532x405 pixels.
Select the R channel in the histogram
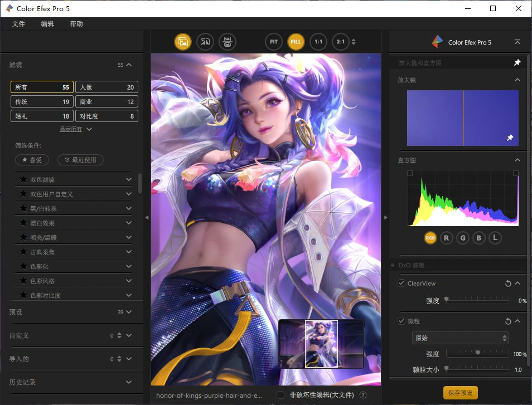coord(446,237)
